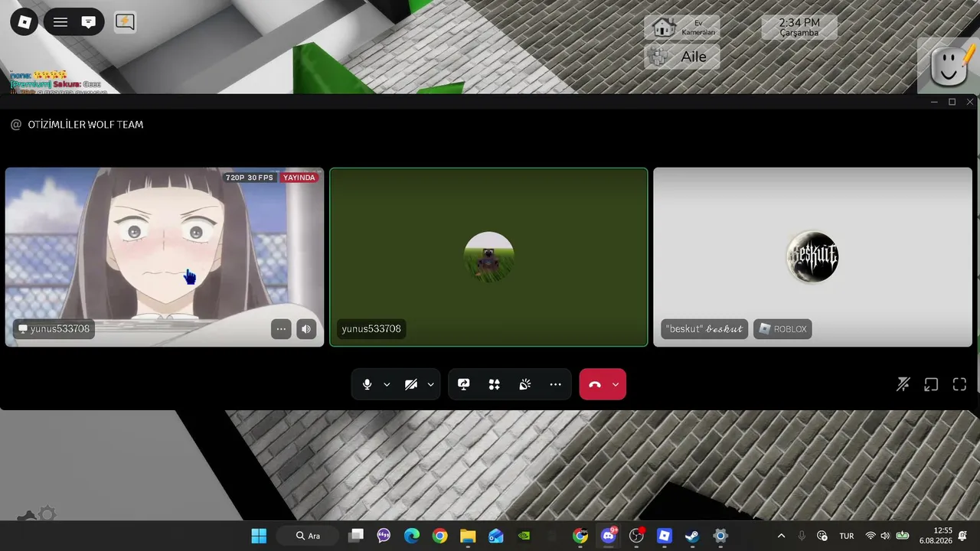
Task: Select yunus533708 stream name label
Action: tap(54, 329)
